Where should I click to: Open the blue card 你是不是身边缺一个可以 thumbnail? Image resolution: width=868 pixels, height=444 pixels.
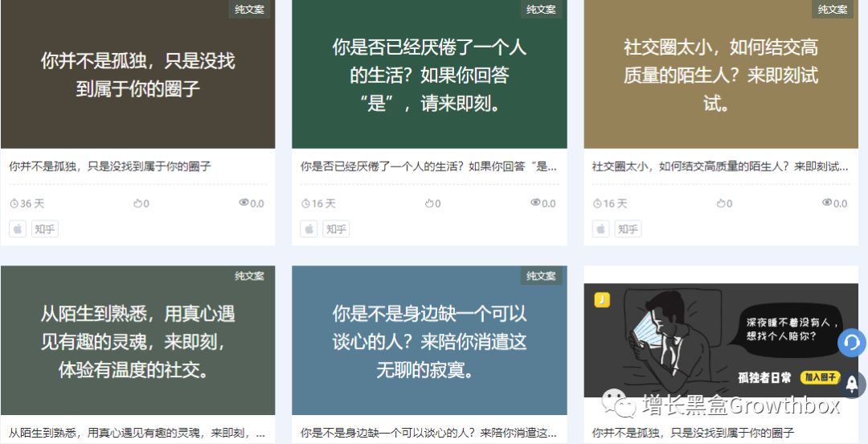point(429,340)
